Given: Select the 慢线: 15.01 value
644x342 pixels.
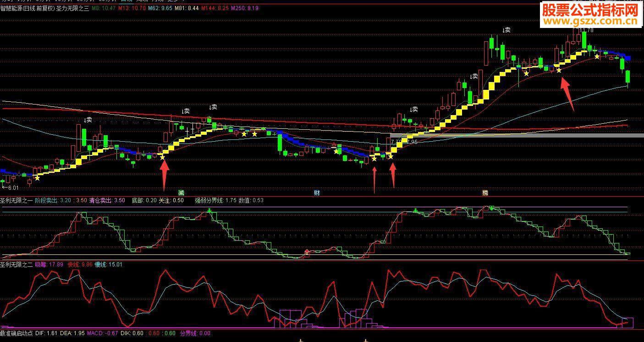Looking at the screenshot, I should point(108,264).
